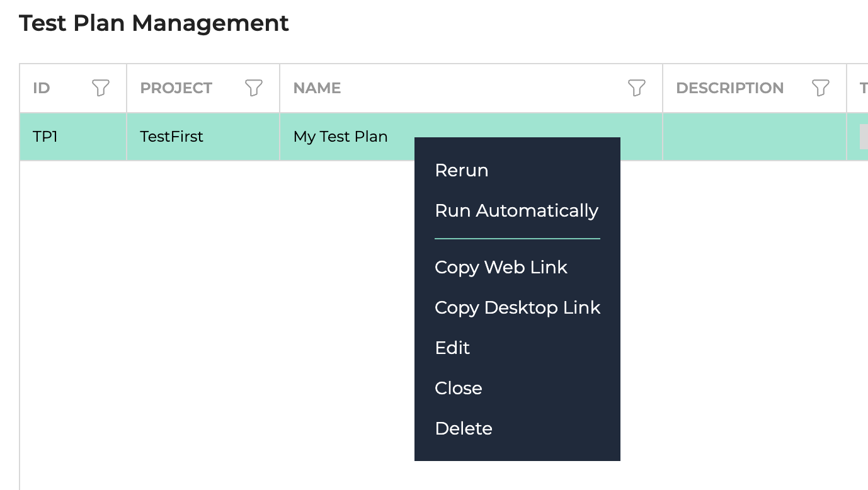Image resolution: width=868 pixels, height=490 pixels.
Task: Select Delete from the context menu
Action: (x=463, y=429)
